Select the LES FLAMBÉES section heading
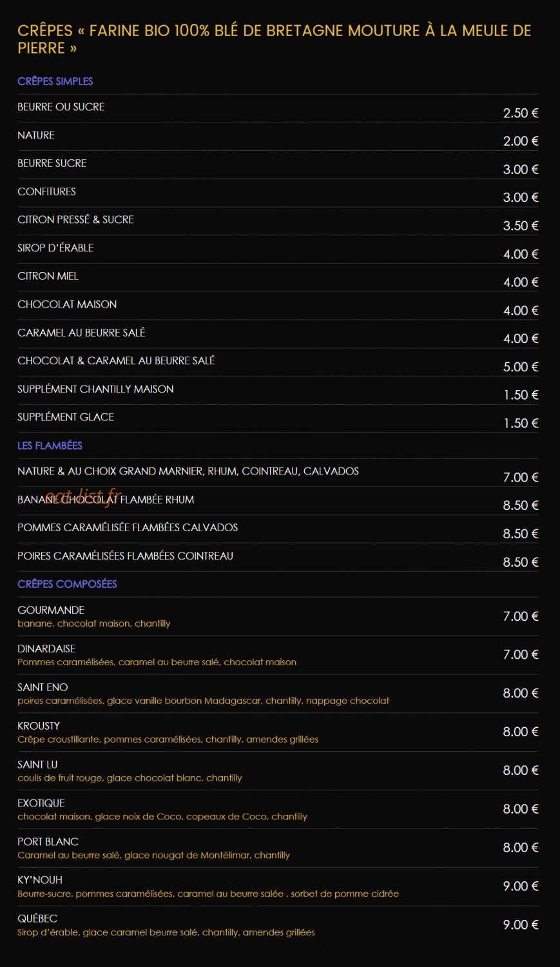Screen dimensions: 560x967 coord(50,445)
